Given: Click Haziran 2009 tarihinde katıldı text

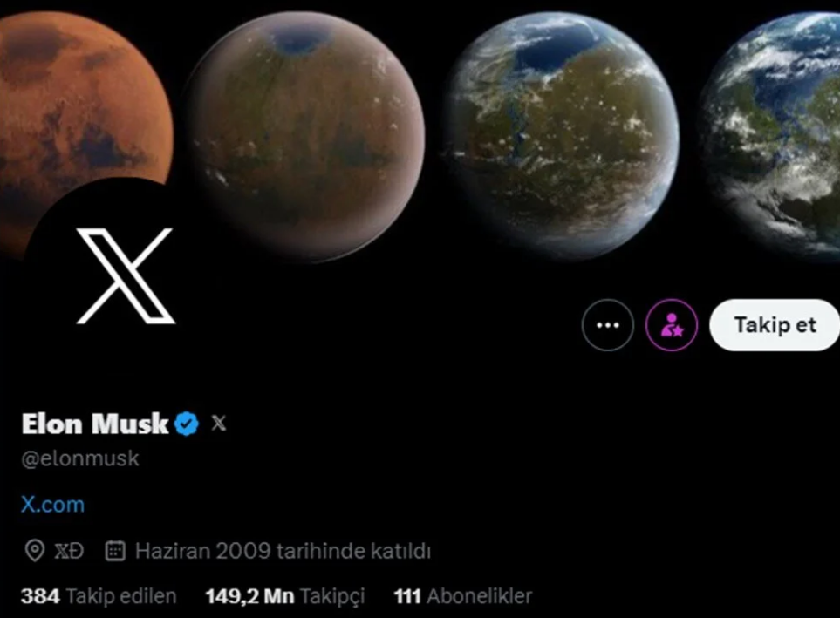Looking at the screenshot, I should 283,551.
